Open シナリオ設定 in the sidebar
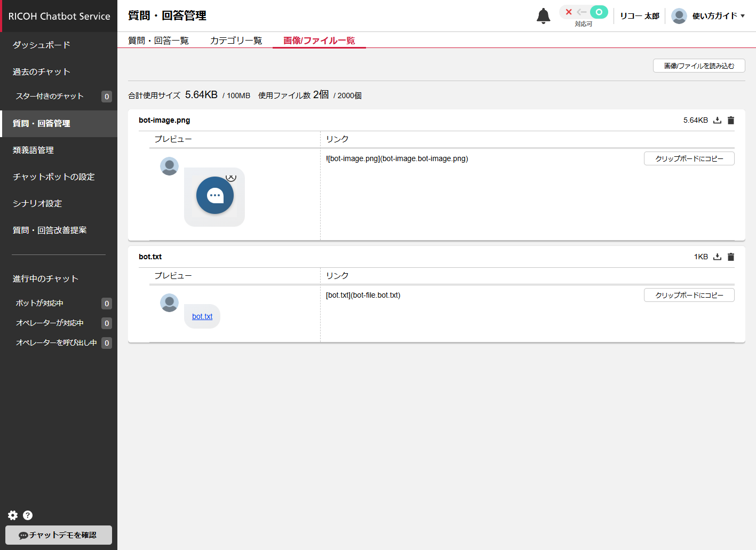The height and width of the screenshot is (550, 756). click(x=37, y=204)
